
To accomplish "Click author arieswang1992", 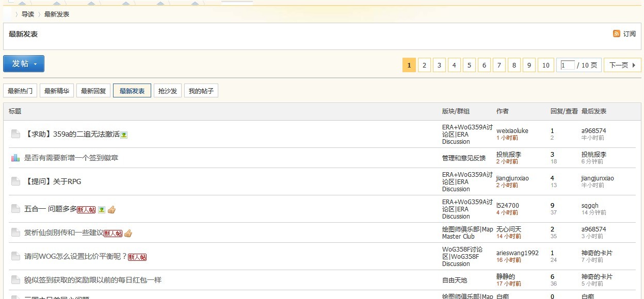I will 518,253.
